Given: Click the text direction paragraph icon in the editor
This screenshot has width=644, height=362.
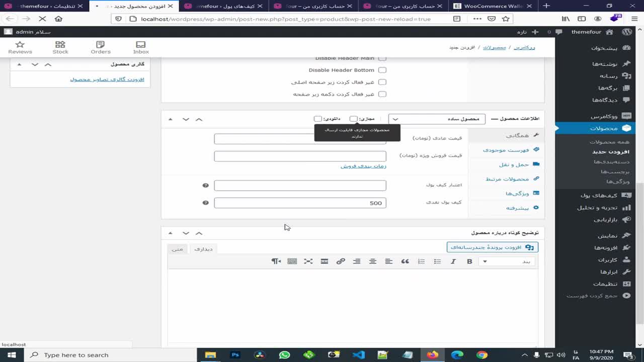Looking at the screenshot, I should pyautogui.click(x=276, y=261).
